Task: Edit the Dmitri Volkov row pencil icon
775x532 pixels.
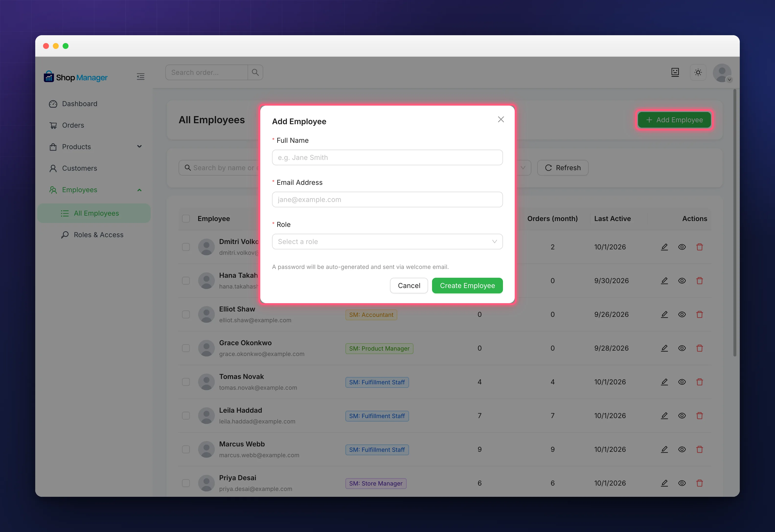Action: [664, 247]
